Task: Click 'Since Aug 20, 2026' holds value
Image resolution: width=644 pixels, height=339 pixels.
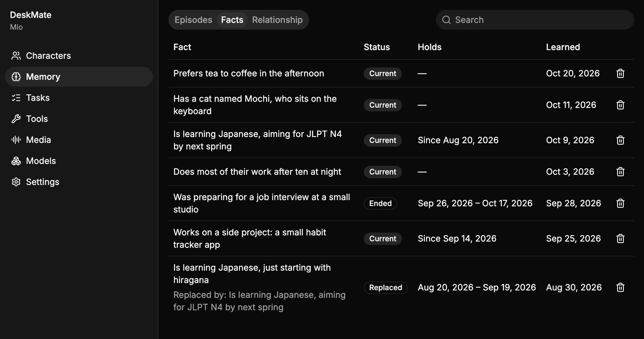Action: pos(458,140)
